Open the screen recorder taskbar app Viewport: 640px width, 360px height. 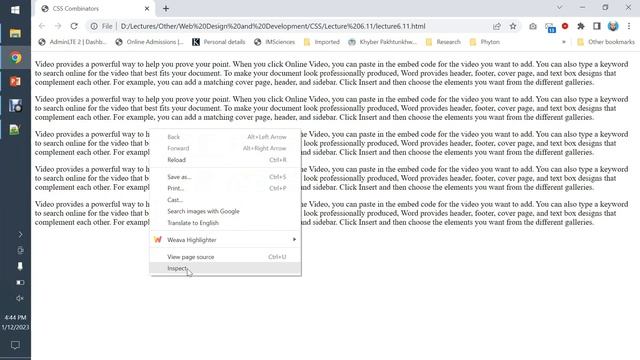tap(15, 106)
